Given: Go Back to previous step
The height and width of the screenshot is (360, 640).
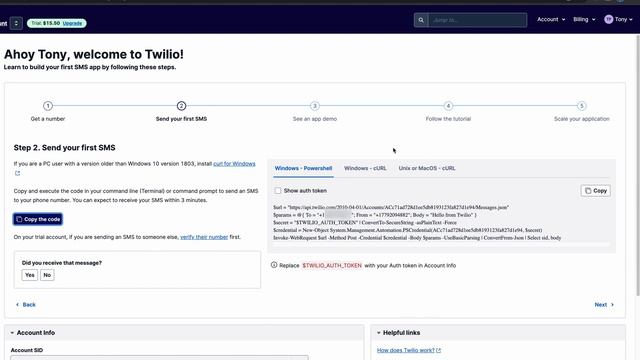Looking at the screenshot, I should (25, 304).
